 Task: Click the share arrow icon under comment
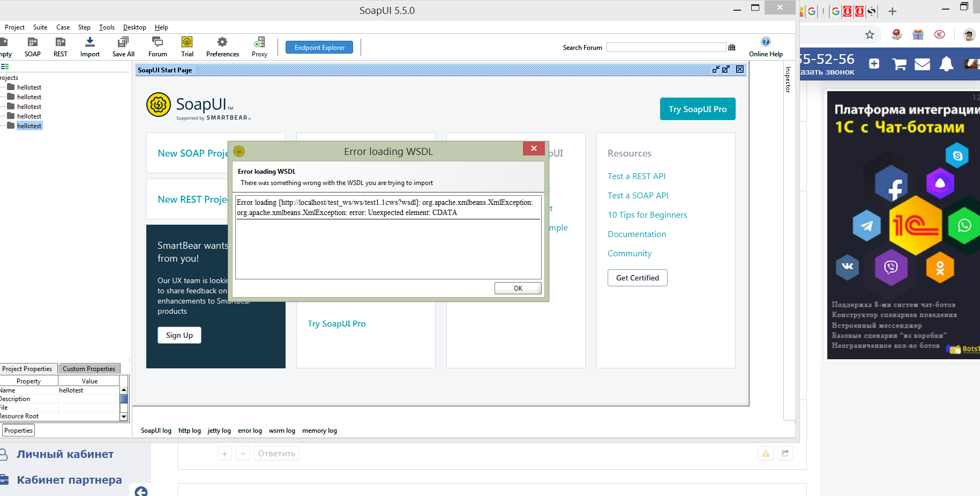[785, 453]
